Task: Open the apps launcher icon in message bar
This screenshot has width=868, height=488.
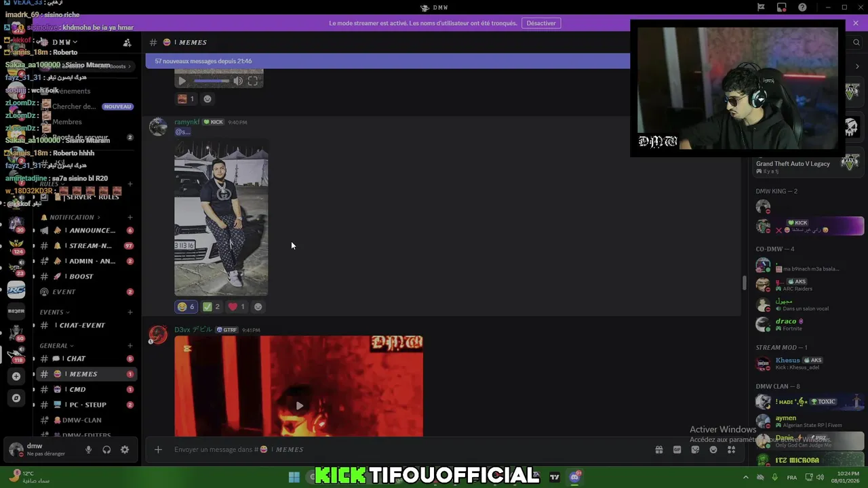Action: (x=731, y=449)
